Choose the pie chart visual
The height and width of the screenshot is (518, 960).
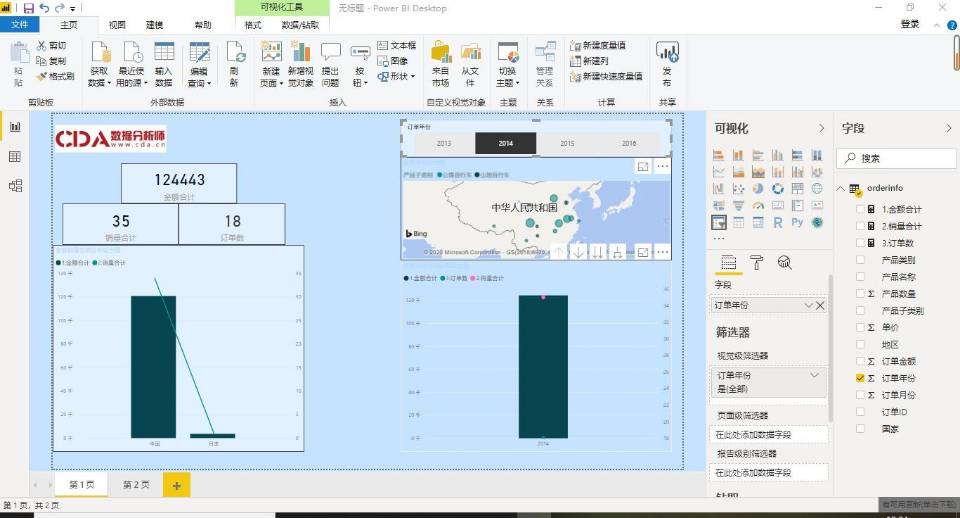[758, 189]
